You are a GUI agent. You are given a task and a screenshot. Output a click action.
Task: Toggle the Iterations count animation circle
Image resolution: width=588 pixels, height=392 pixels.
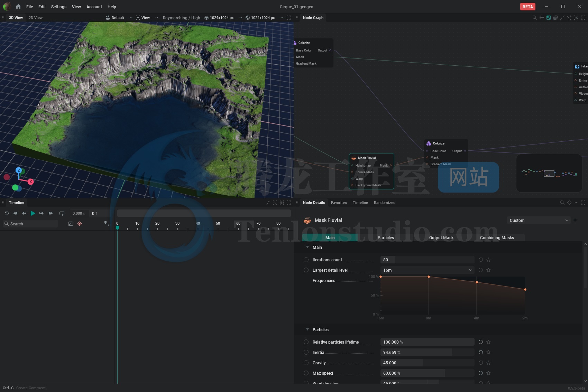point(306,260)
